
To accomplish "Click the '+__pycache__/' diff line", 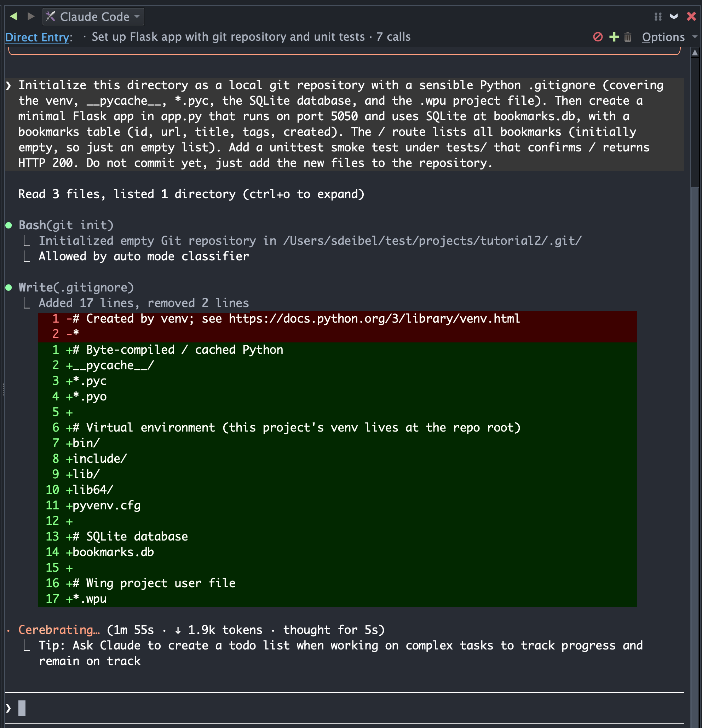I will click(x=337, y=365).
